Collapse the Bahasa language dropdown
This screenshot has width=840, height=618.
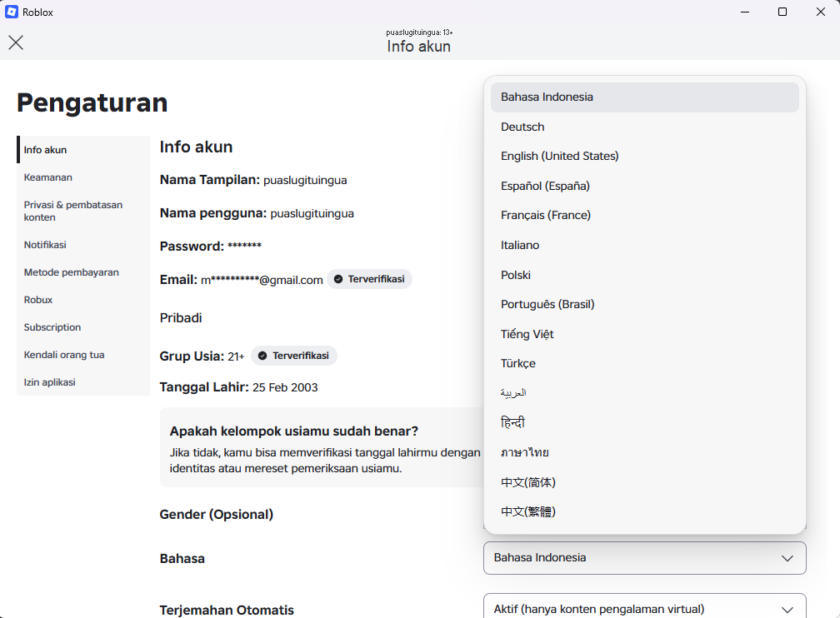(644, 558)
